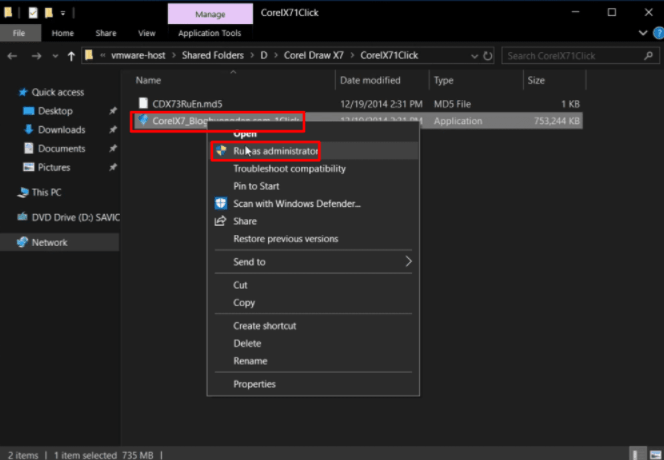The image size is (664, 460).
Task: Open Quick access in navigation pane
Action: [58, 92]
